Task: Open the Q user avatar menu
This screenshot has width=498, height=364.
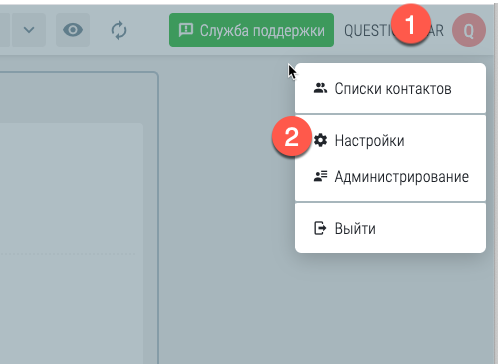Action: coord(469,30)
